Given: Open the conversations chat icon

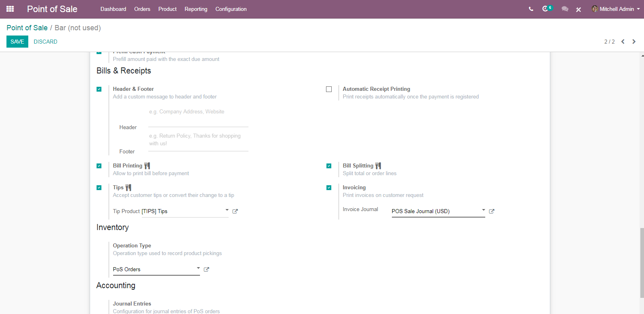Looking at the screenshot, I should [565, 9].
